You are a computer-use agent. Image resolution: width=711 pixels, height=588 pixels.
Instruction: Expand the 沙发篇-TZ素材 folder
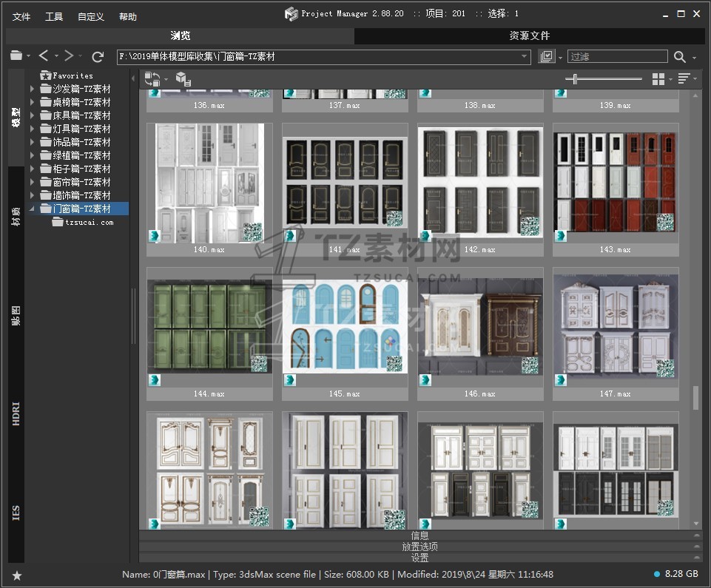[32, 89]
